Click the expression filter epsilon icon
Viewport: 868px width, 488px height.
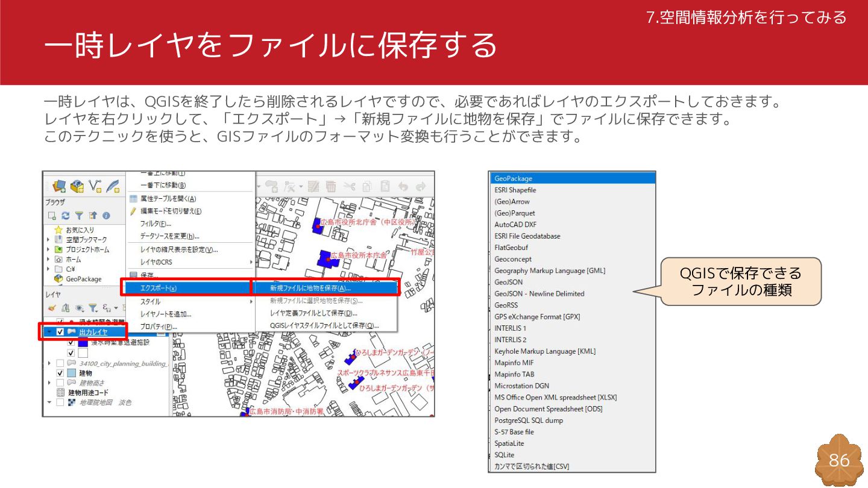pyautogui.click(x=107, y=307)
